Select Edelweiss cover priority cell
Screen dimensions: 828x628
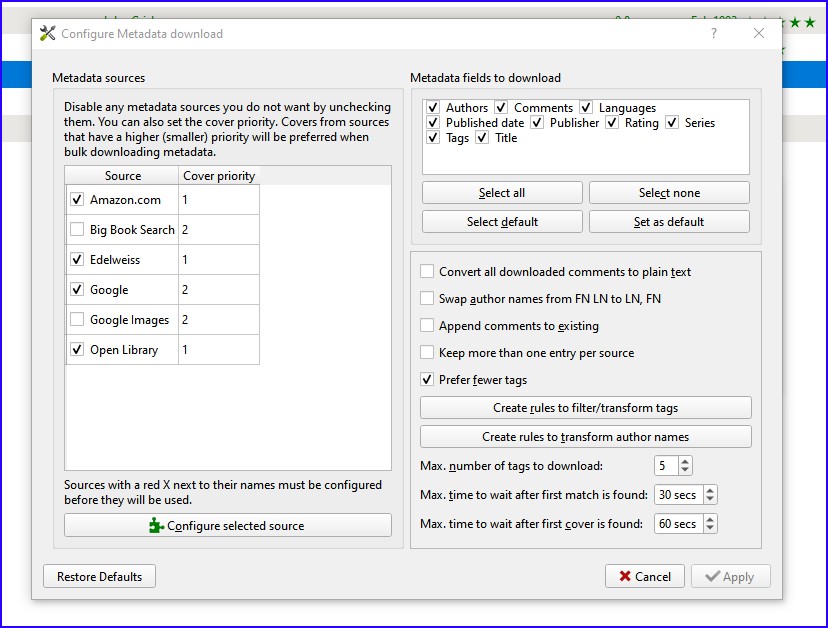pos(219,260)
